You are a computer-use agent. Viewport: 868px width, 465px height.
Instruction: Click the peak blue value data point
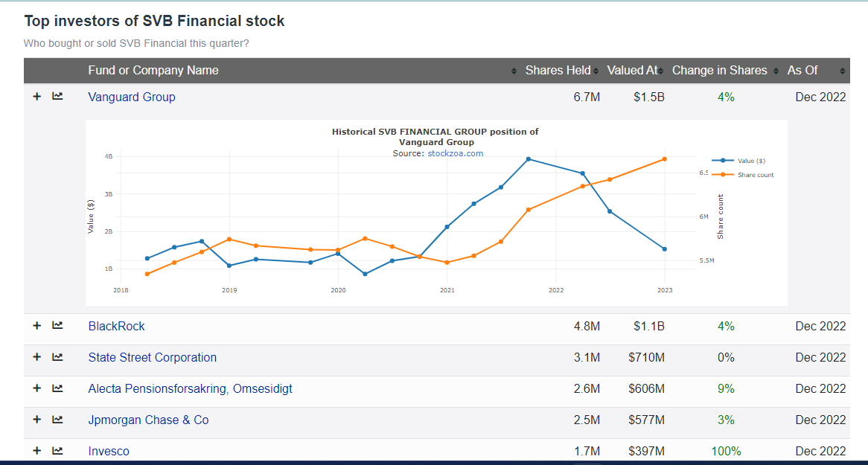pyautogui.click(x=528, y=159)
